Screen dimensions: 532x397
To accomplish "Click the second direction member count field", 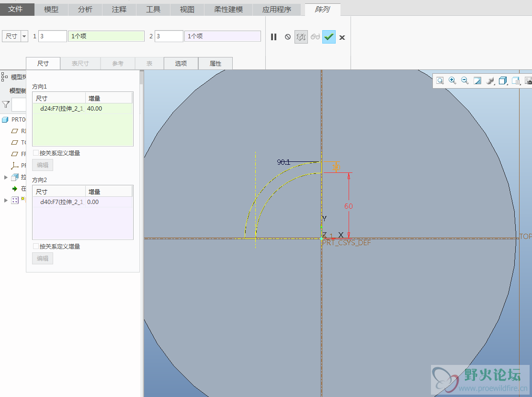I will click(x=169, y=36).
